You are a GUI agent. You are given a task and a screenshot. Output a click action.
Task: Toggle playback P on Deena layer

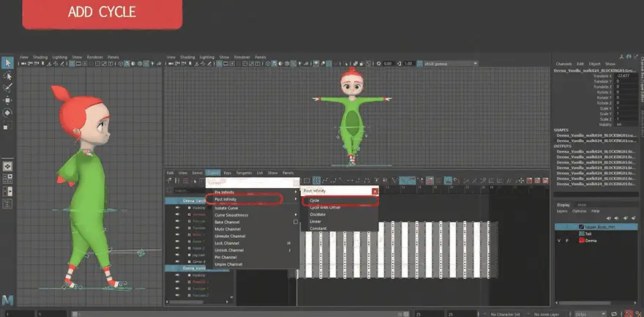(x=567, y=239)
